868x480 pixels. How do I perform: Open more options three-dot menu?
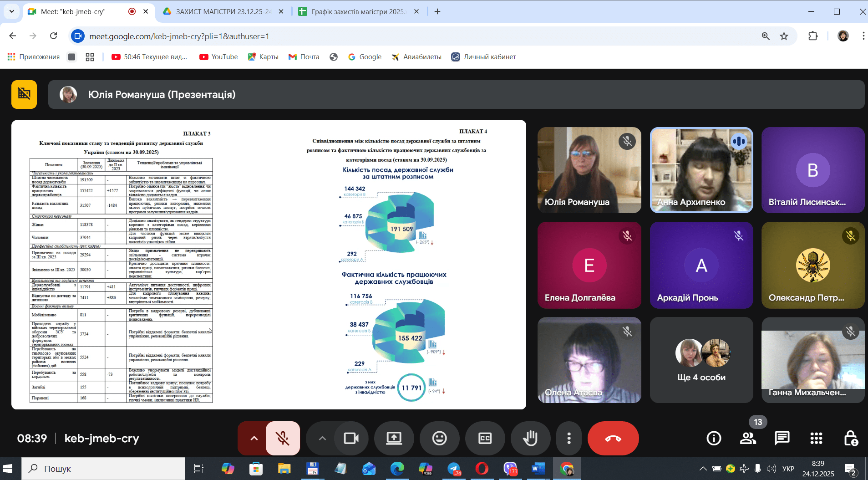click(x=569, y=438)
